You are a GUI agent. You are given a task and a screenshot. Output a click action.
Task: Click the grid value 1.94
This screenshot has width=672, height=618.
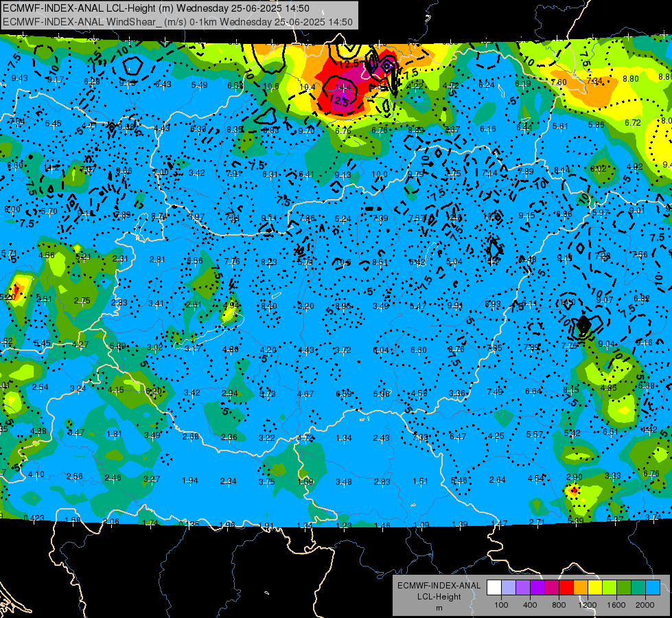pyautogui.click(x=190, y=480)
